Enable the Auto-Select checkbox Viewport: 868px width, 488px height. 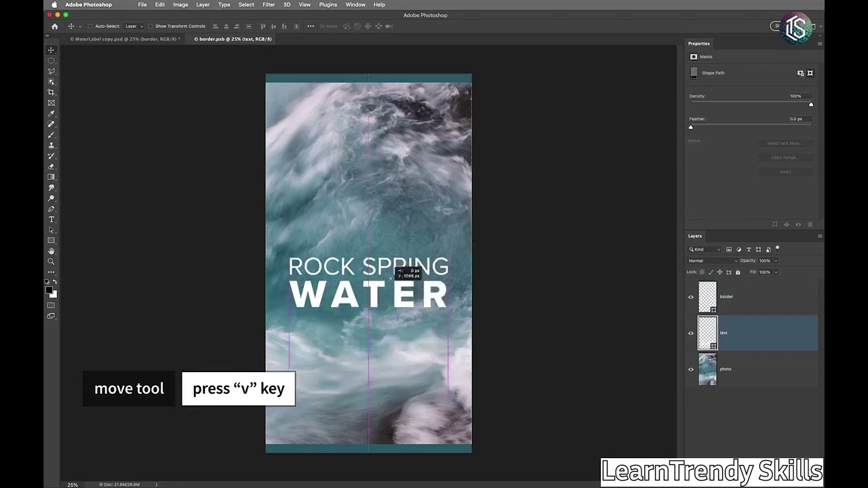[90, 26]
